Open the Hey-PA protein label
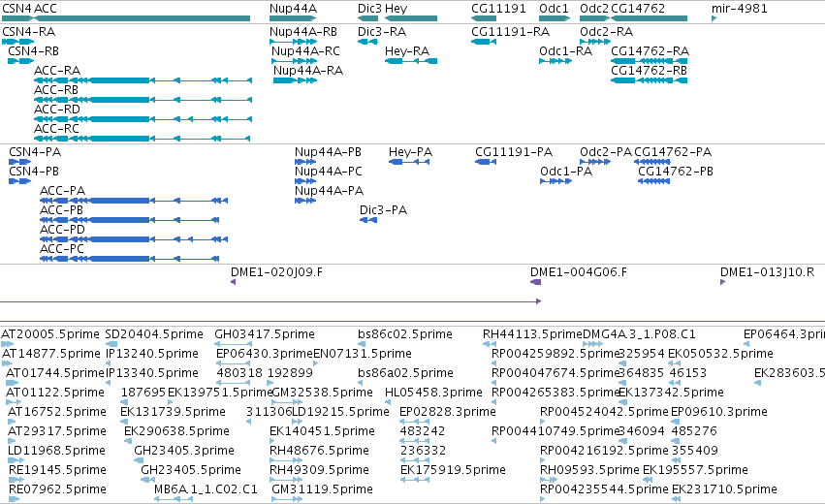Viewport: 825px width, 504px height. [410, 152]
